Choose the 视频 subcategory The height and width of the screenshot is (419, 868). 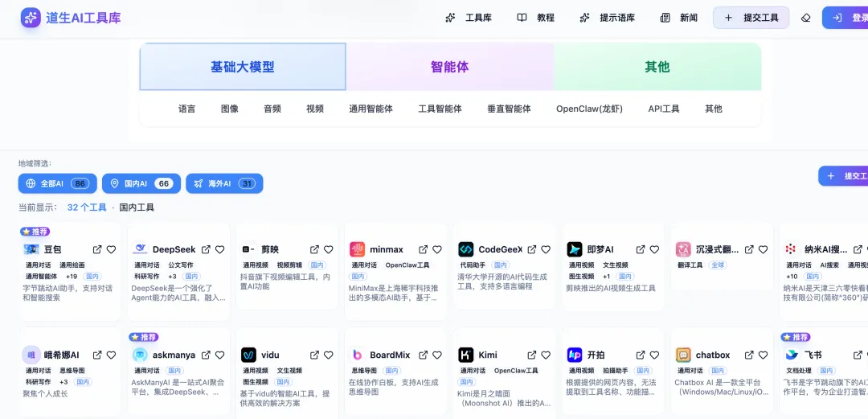coord(315,109)
